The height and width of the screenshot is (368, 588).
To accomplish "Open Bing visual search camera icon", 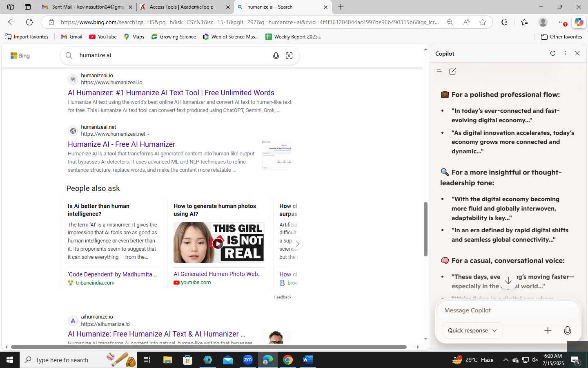I will 289,56.
